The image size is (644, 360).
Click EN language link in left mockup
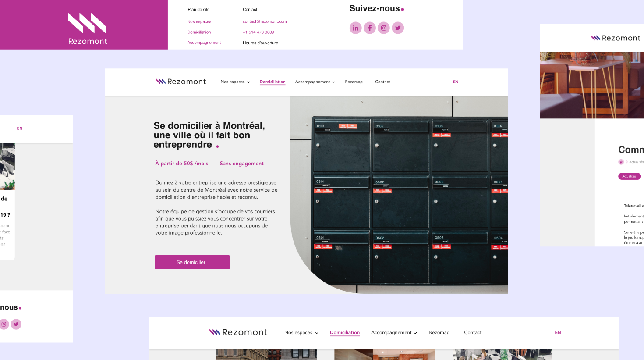pos(20,128)
